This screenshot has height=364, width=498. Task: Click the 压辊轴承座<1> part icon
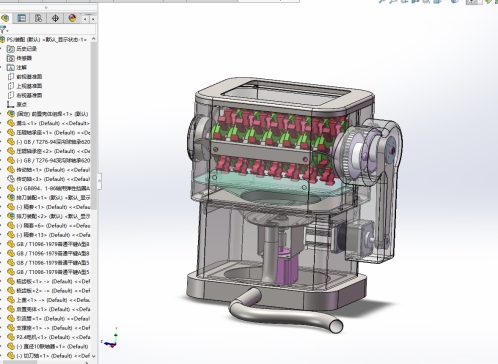11,132
